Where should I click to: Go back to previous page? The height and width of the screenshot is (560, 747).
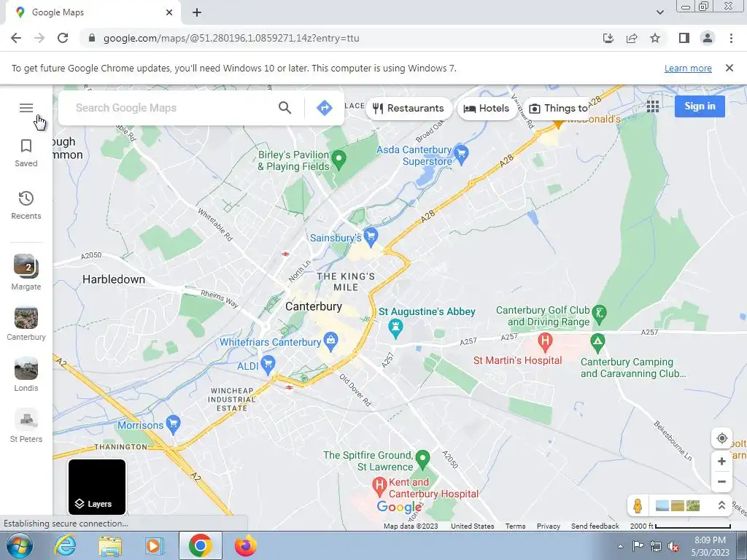[x=16, y=38]
